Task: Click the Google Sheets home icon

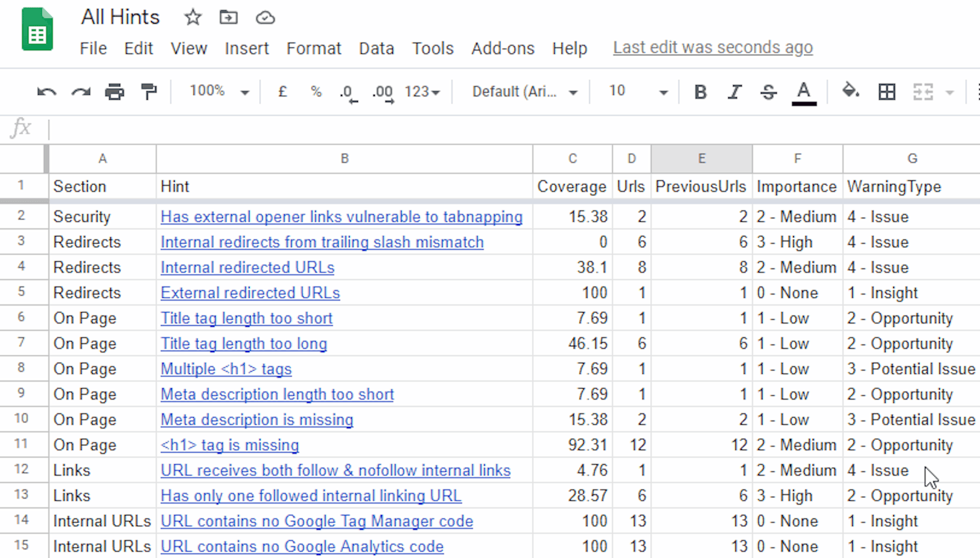Action: (x=37, y=30)
